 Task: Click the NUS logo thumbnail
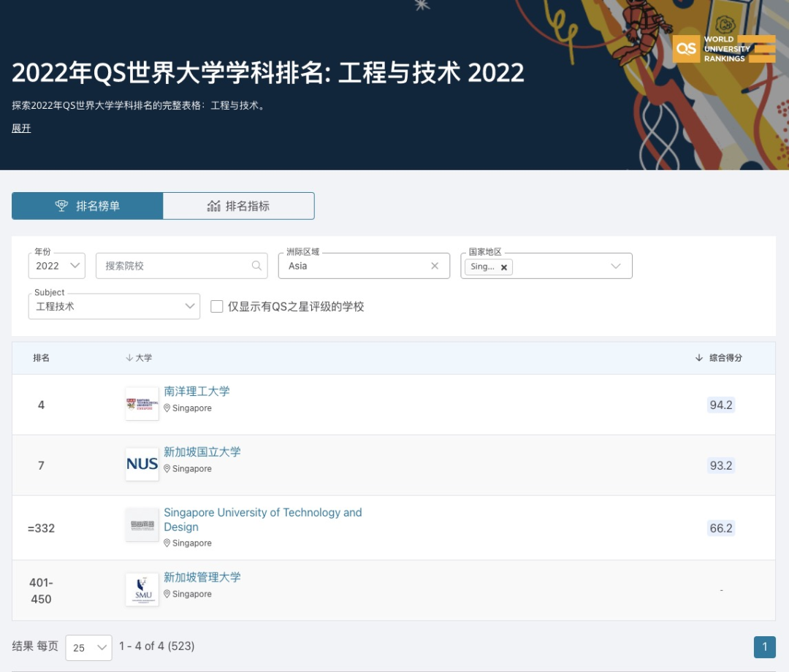tap(142, 465)
